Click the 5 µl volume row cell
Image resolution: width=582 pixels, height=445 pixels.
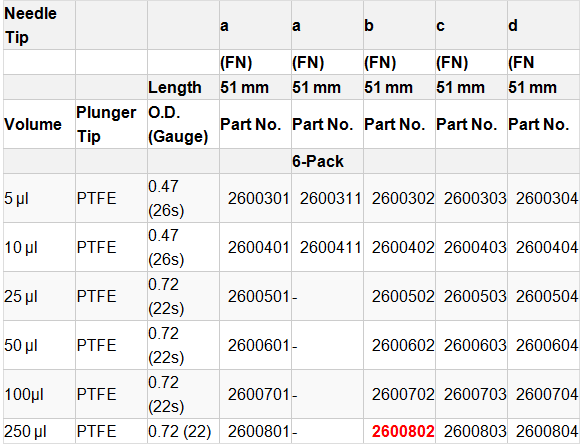pyautogui.click(x=16, y=198)
